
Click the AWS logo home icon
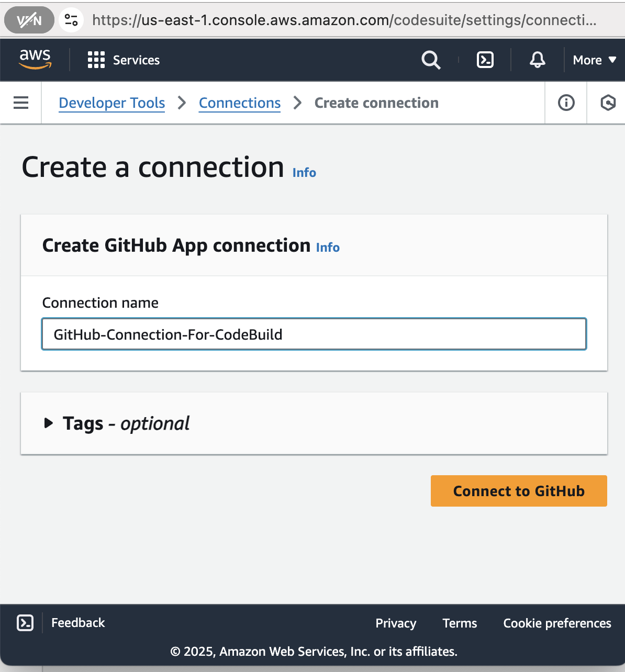tap(35, 59)
